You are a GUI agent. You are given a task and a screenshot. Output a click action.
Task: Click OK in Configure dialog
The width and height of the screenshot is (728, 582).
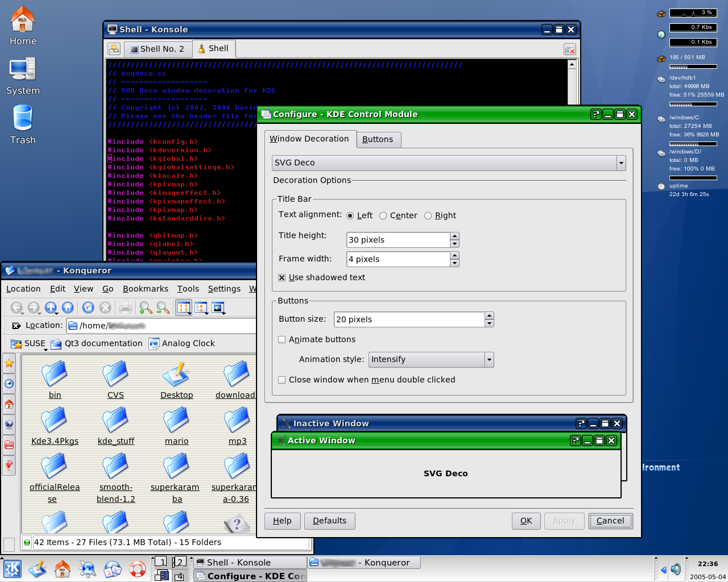[x=526, y=521]
